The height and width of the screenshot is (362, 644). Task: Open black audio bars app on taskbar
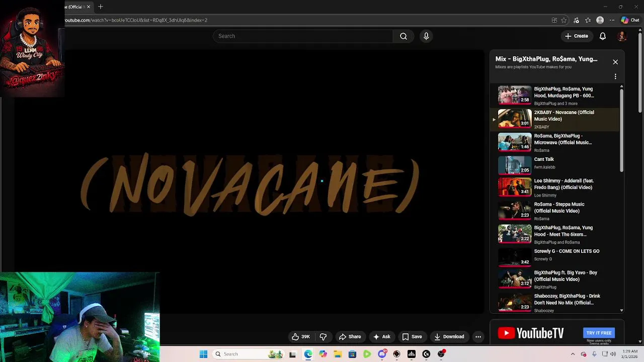412,354
